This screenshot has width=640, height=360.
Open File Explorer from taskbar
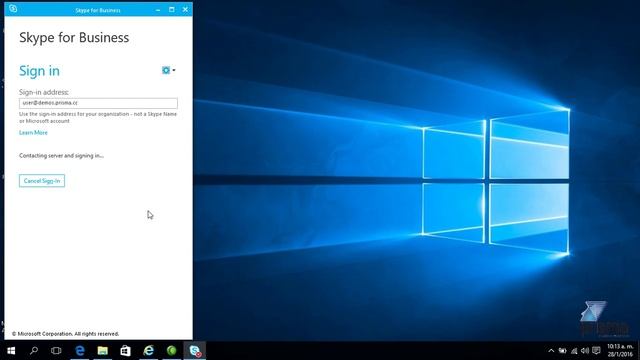(x=102, y=351)
